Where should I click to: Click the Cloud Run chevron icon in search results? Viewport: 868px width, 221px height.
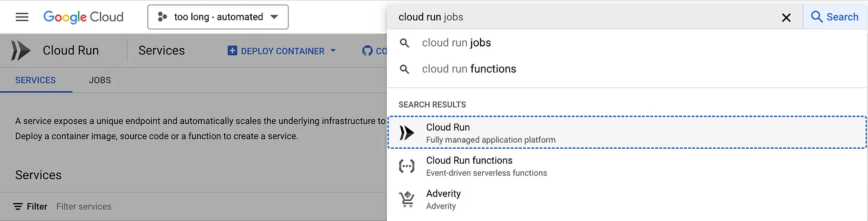(x=407, y=133)
